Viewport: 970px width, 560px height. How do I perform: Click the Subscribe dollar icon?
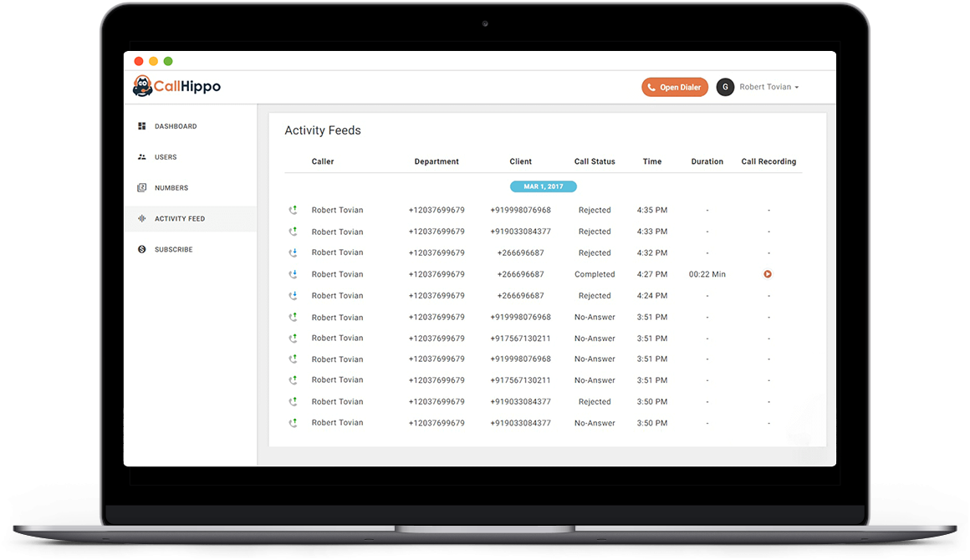[141, 250]
